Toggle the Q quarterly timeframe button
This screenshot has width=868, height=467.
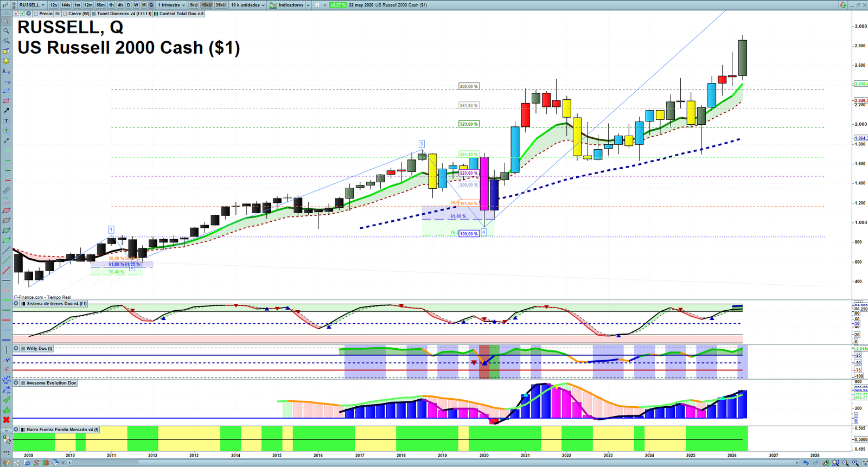151,5
